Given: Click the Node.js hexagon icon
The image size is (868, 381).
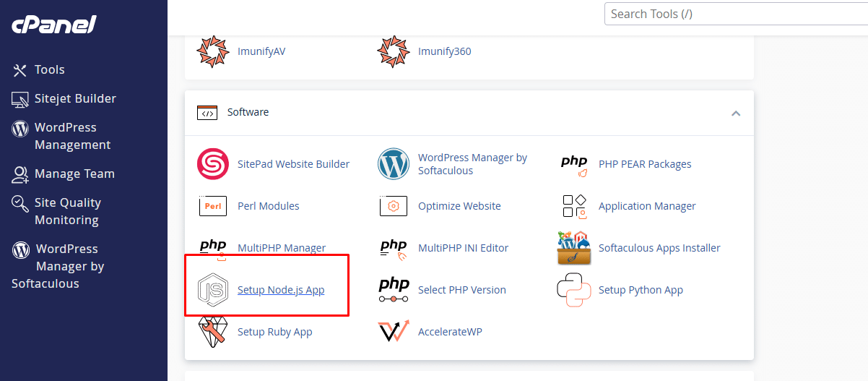Looking at the screenshot, I should coord(212,290).
